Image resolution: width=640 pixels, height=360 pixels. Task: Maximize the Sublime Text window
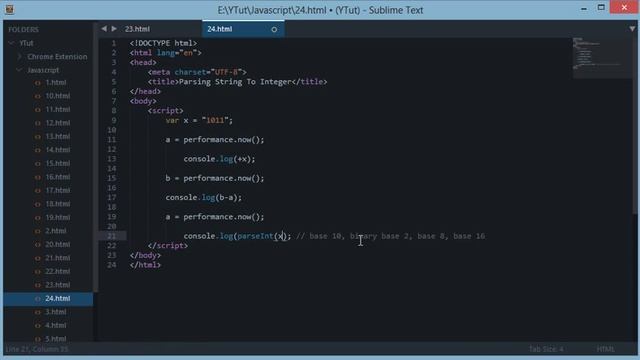click(601, 8)
